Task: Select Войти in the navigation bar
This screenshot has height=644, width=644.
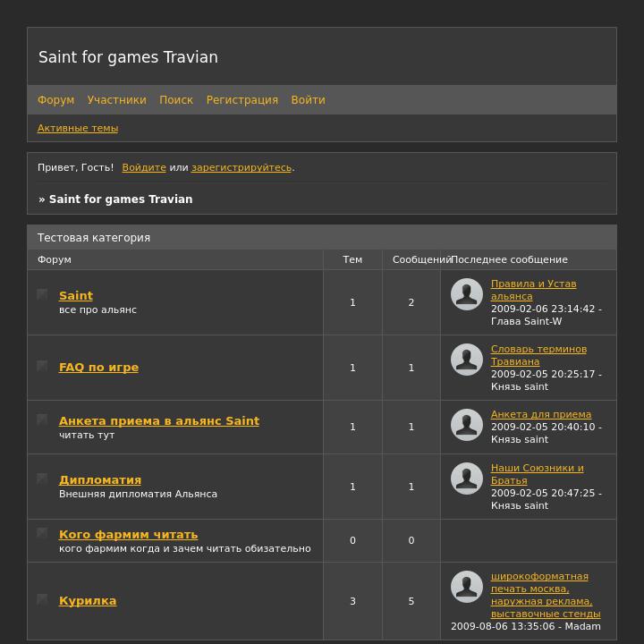Action: point(308,100)
